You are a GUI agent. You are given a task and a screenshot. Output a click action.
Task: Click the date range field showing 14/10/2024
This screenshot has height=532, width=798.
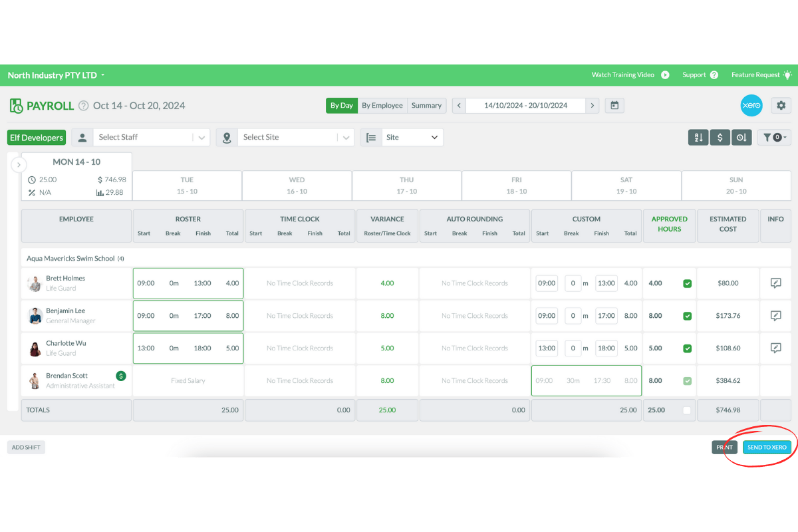[525, 105]
